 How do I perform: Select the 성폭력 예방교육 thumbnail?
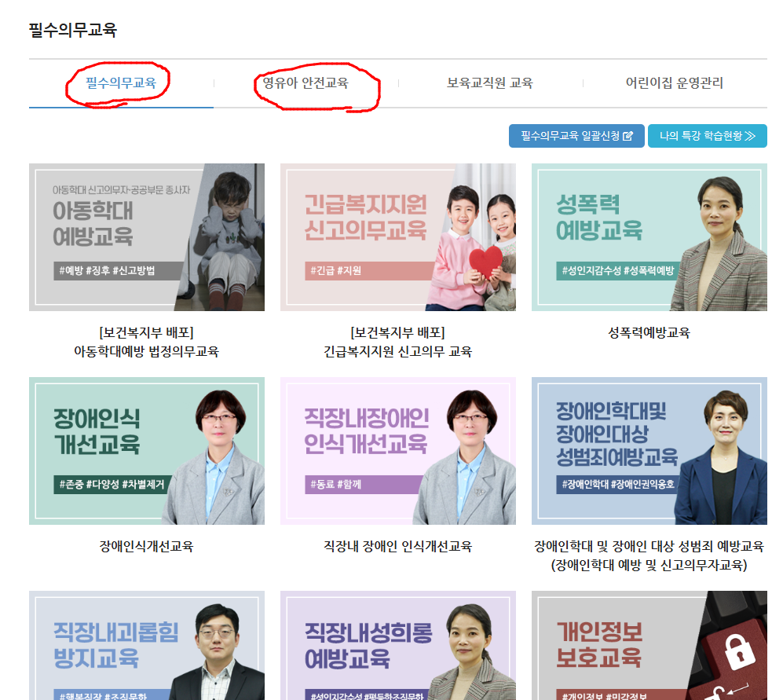(649, 237)
